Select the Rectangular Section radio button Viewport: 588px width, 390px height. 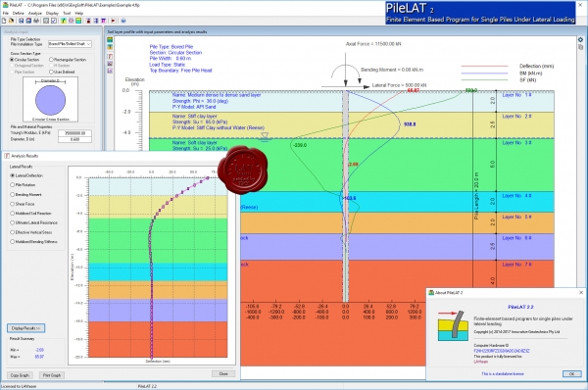[51, 60]
